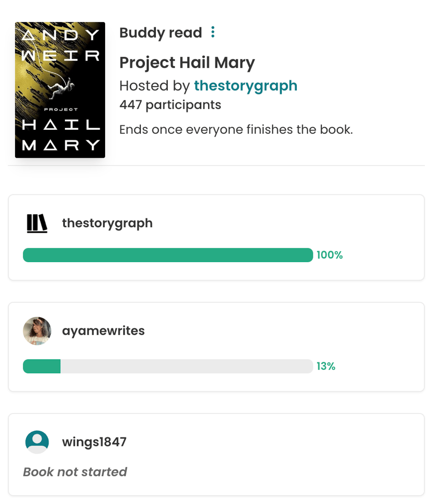Select the username thestorygraph in its card

(x=107, y=223)
